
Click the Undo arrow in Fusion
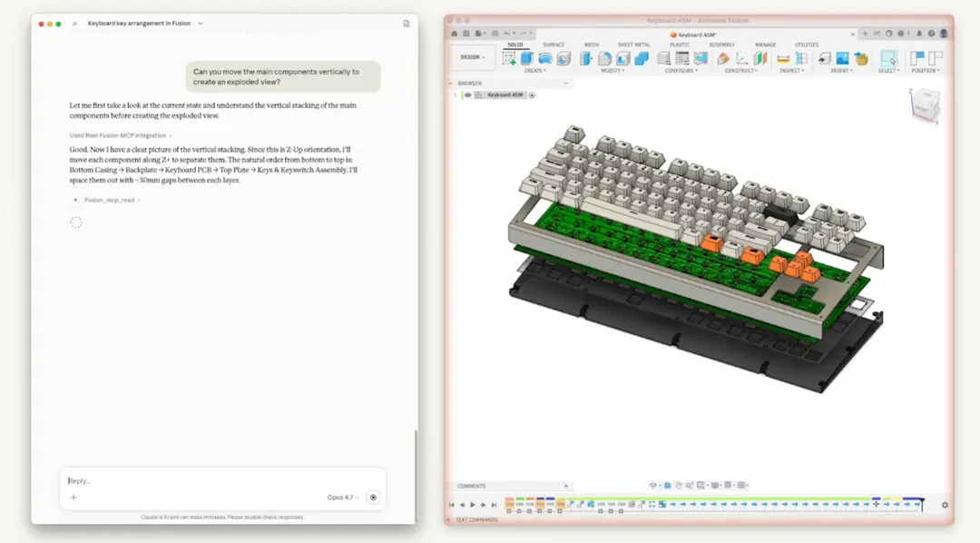point(507,34)
